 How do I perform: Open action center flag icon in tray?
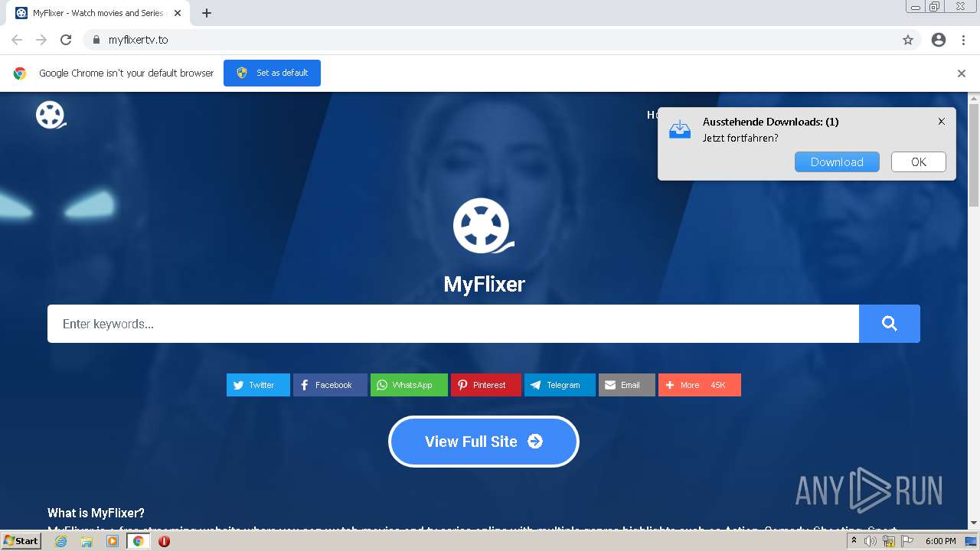tap(906, 541)
